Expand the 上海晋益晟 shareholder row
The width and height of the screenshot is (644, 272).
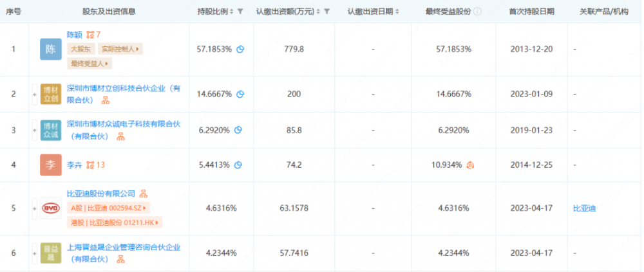(34, 253)
